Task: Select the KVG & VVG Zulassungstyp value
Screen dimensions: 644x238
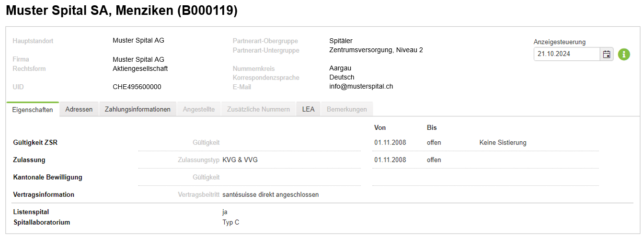Action: pyautogui.click(x=240, y=159)
